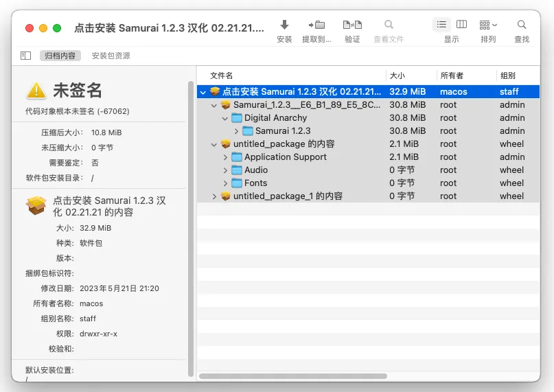Collapse the Digital Anarchy folder
The width and height of the screenshot is (554, 392).
pos(225,118)
